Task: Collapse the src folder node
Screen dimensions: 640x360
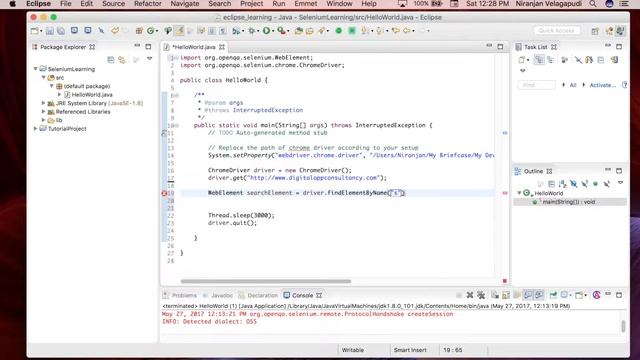Action: pyautogui.click(x=44, y=77)
